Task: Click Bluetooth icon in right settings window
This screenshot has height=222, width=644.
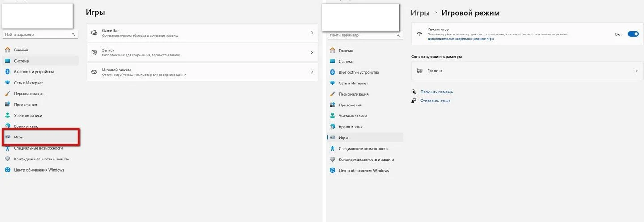Action: click(x=332, y=72)
